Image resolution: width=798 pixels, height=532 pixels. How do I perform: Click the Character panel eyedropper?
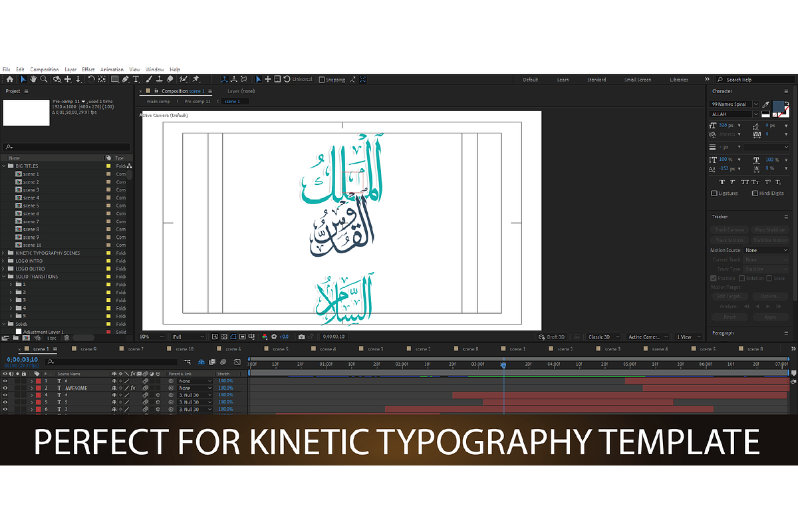[766, 104]
